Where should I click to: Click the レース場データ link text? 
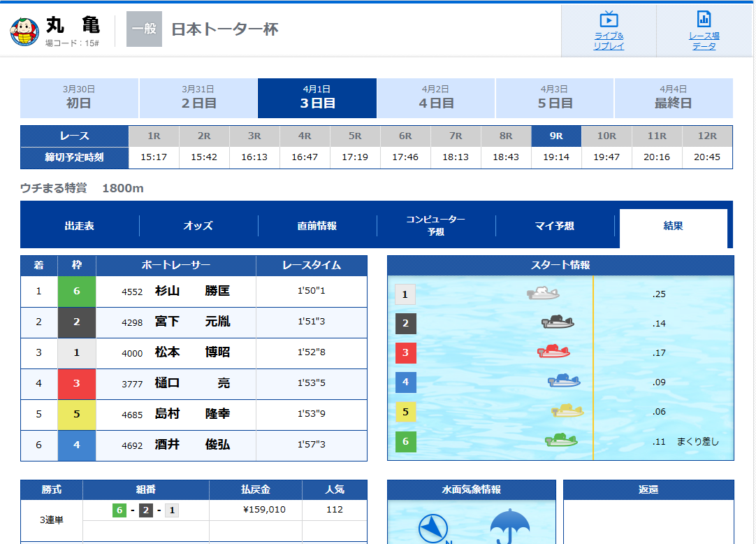click(x=704, y=41)
